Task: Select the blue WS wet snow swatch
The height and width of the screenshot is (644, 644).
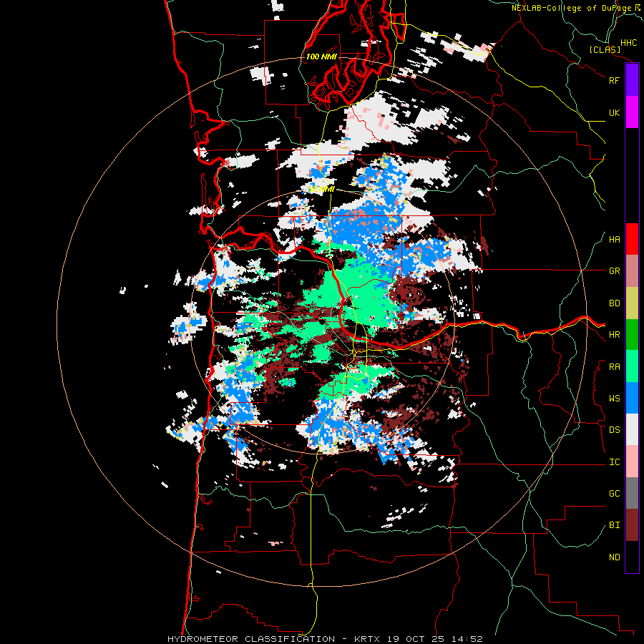Action: 632,398
